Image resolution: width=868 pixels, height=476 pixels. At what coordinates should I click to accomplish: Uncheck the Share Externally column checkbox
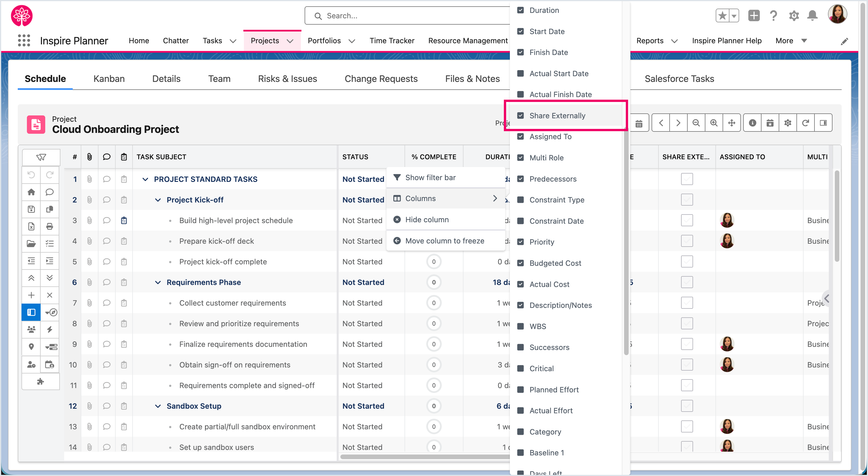[520, 116]
